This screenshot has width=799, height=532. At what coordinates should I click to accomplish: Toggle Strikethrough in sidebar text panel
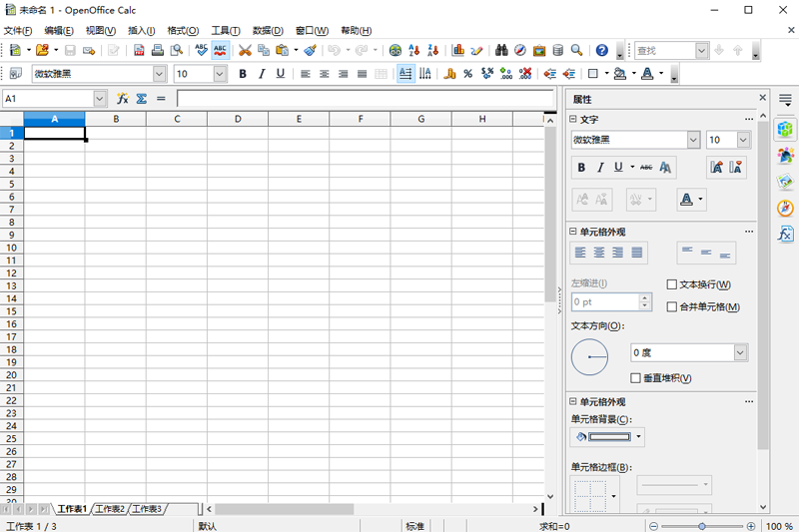tap(646, 167)
